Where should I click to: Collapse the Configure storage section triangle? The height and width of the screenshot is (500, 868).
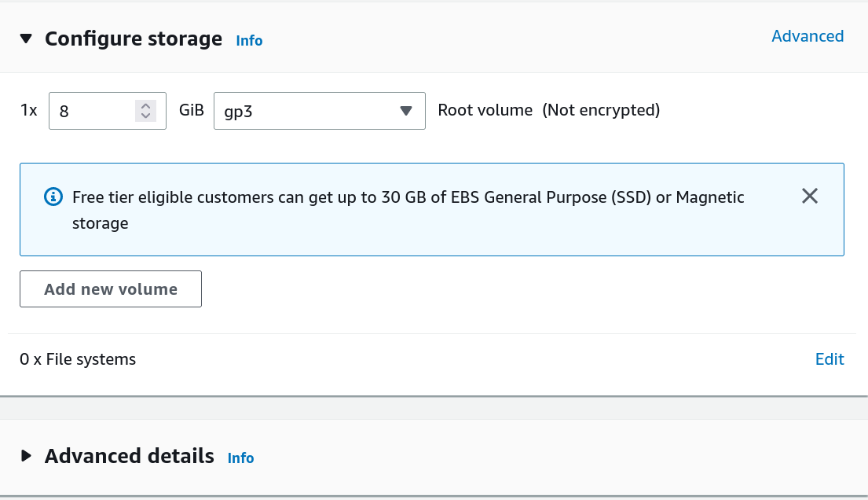tap(27, 39)
